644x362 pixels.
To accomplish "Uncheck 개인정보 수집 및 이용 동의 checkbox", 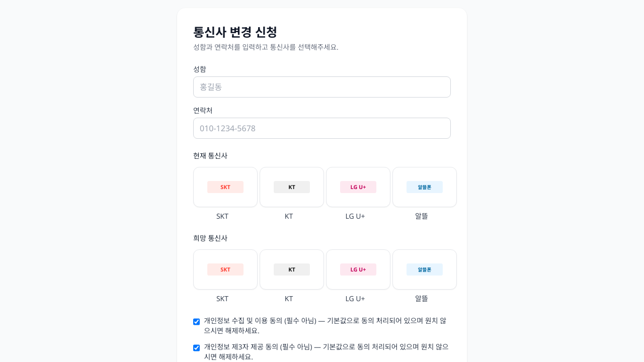I will (197, 322).
